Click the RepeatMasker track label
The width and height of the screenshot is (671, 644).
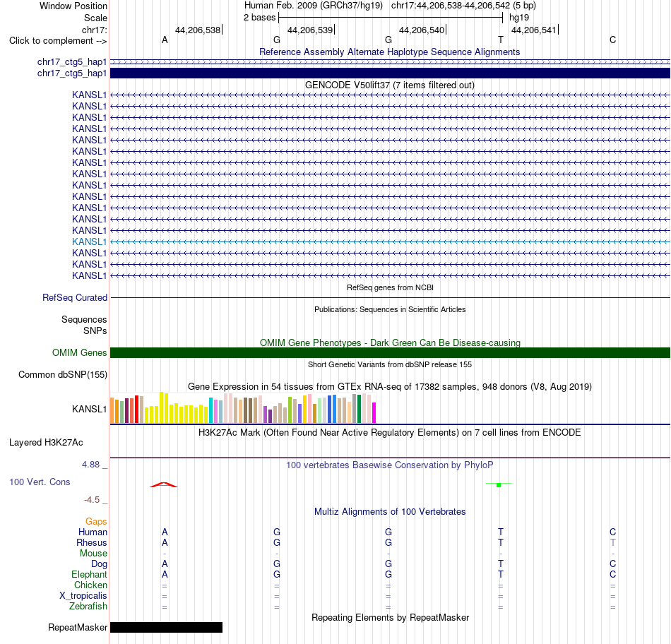click(78, 627)
